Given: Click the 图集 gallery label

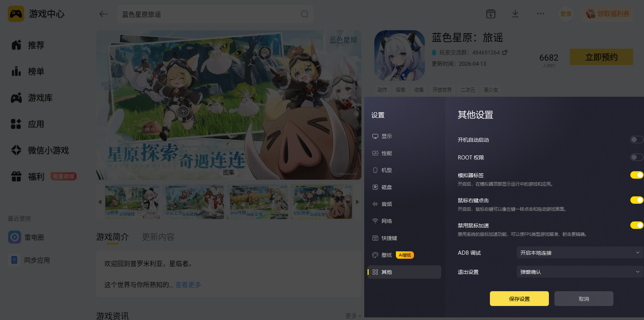Looking at the screenshot, I should point(229,172).
